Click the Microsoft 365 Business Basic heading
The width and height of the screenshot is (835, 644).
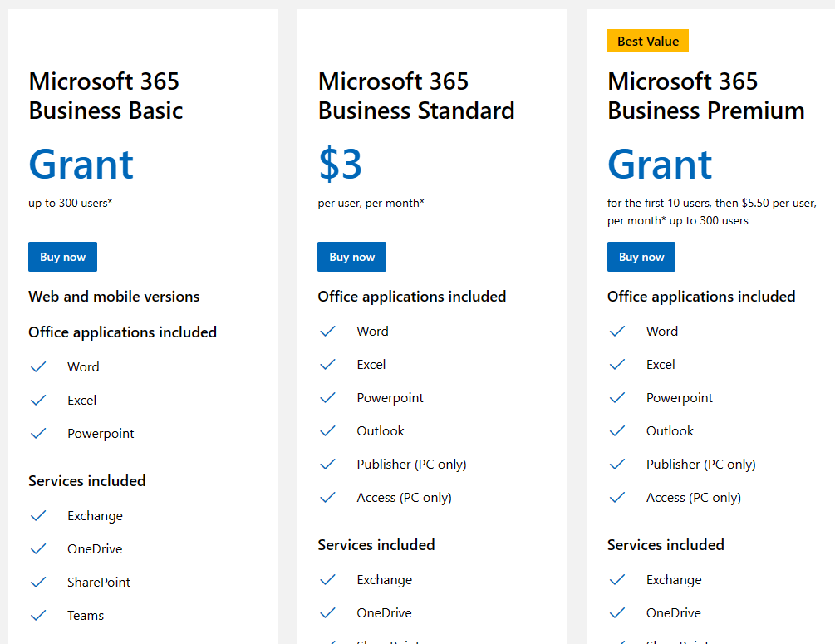[106, 96]
